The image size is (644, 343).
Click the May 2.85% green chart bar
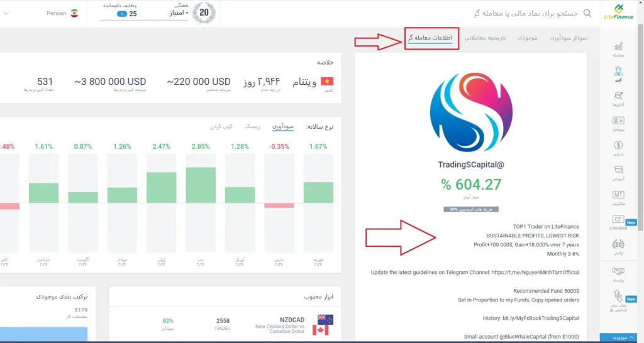[201, 185]
